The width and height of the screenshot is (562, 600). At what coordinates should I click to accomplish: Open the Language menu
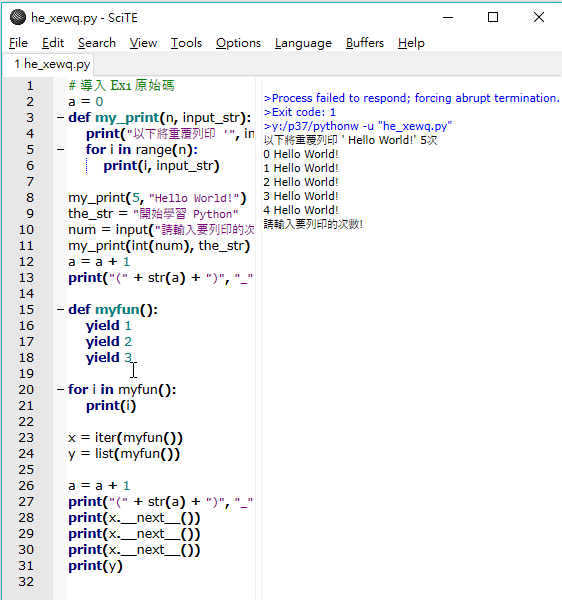pyautogui.click(x=303, y=43)
